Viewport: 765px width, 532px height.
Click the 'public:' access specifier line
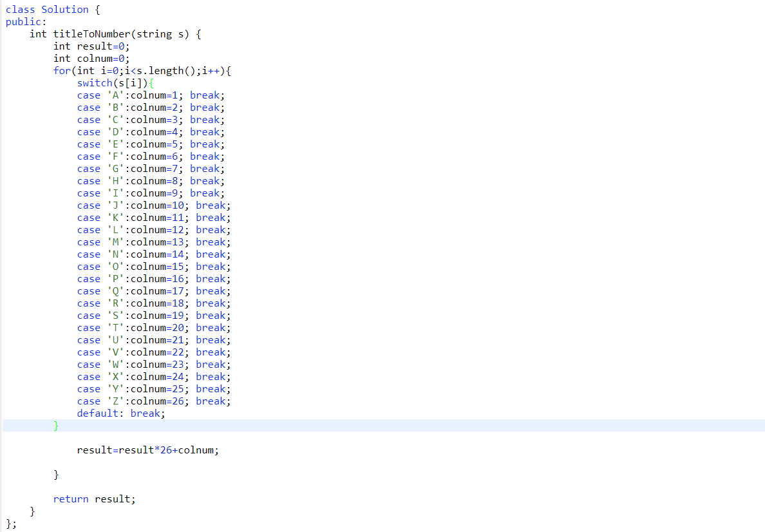[x=26, y=22]
